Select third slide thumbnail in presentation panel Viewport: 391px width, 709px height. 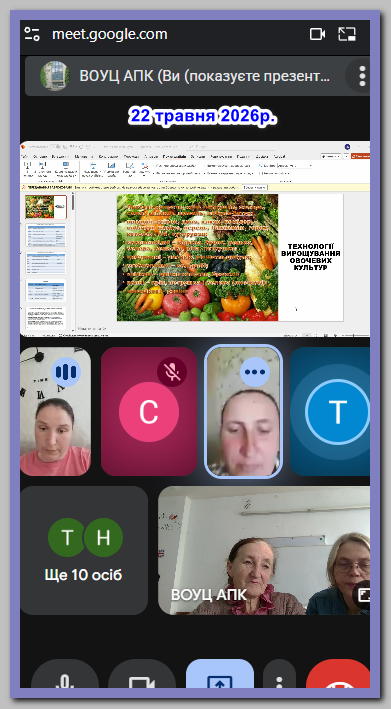46,263
